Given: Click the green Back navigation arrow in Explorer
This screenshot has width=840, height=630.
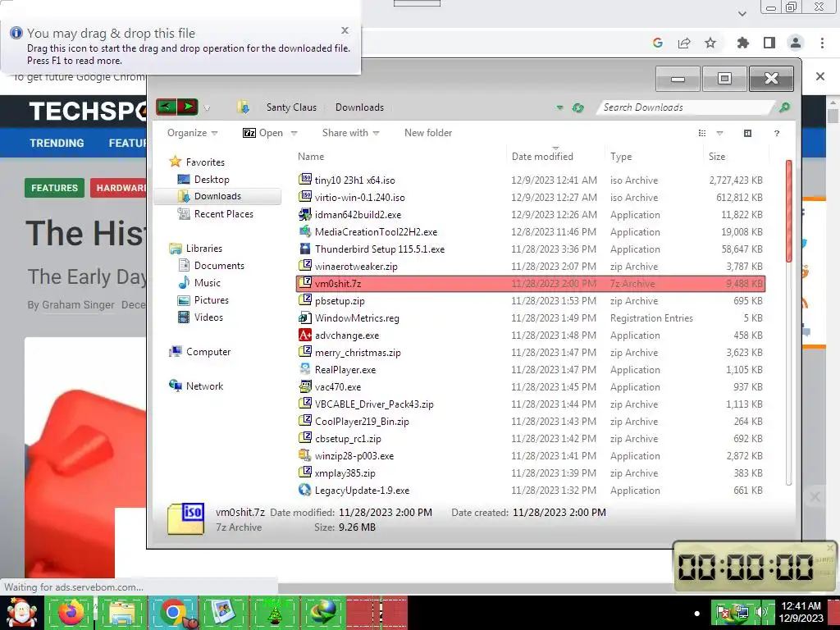Looking at the screenshot, I should (x=167, y=107).
